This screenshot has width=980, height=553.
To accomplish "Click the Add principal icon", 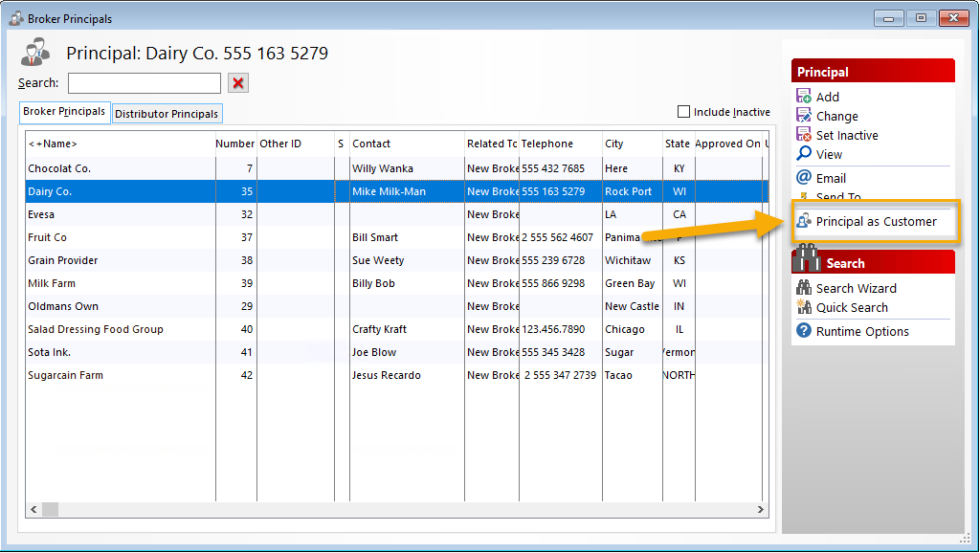I will [804, 97].
